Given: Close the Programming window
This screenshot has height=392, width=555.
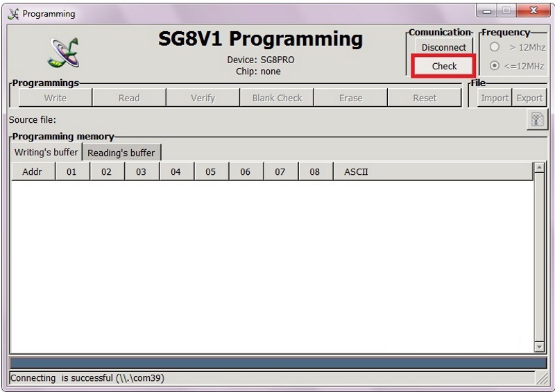Looking at the screenshot, I should coord(533,10).
